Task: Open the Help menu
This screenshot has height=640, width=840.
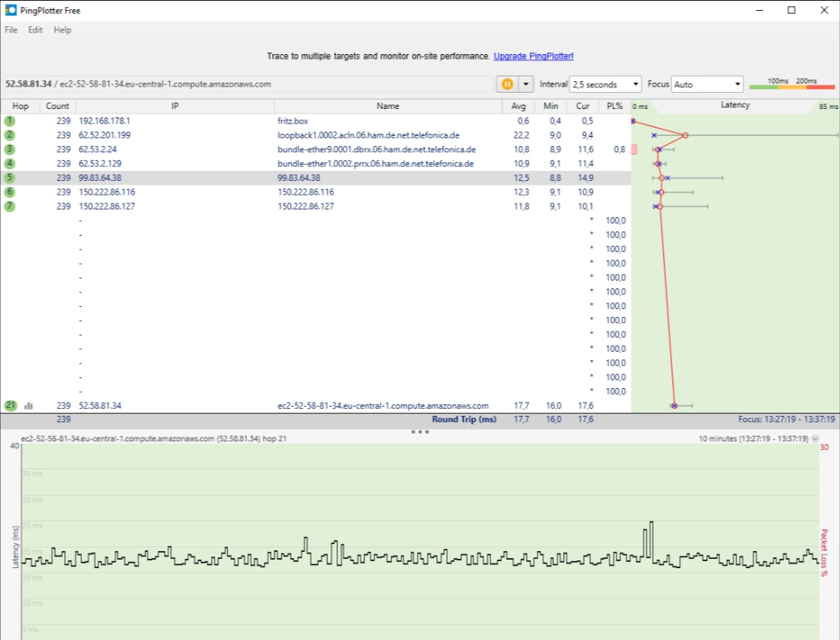Action: [63, 30]
